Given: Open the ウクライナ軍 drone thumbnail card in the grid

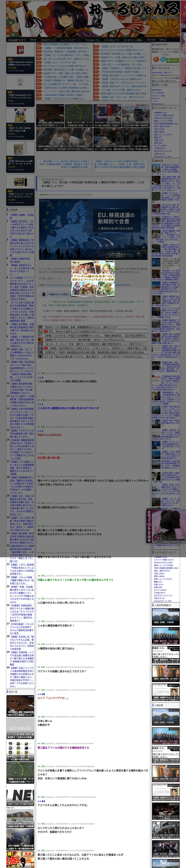Looking at the screenshot, I should tap(79, 116).
